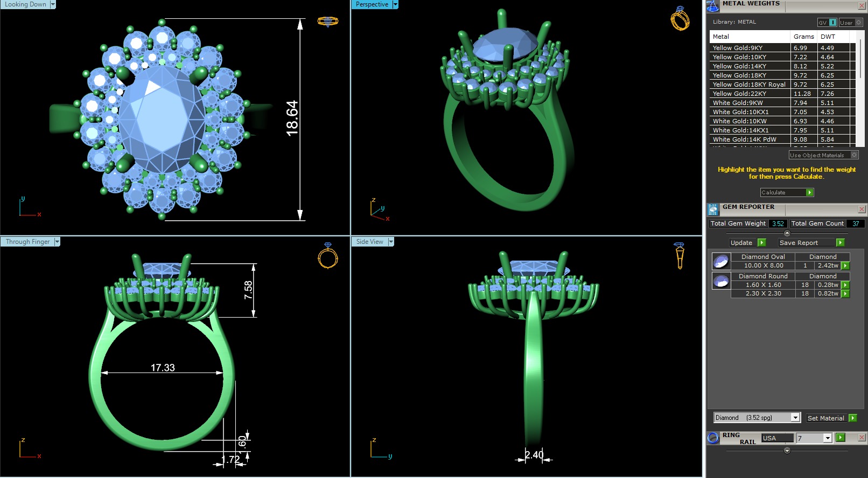
Task: Click the green arrow next to Calculate
Action: coord(809,193)
